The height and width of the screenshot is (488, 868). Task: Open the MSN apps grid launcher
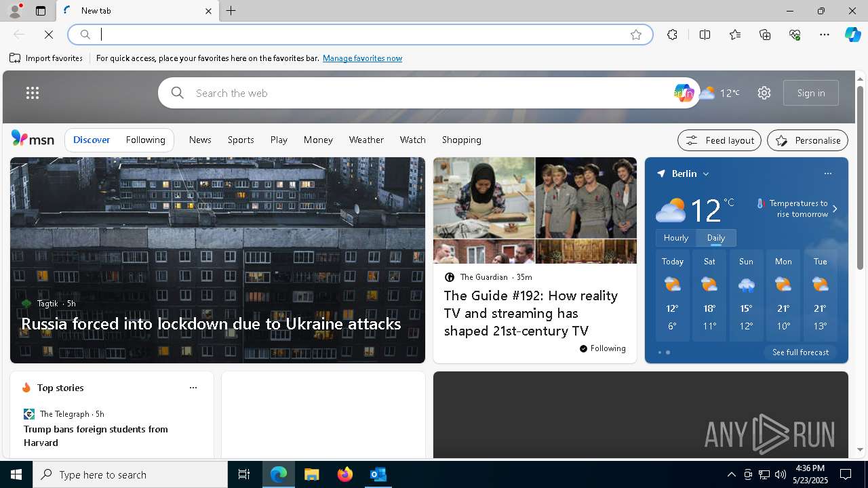click(33, 93)
